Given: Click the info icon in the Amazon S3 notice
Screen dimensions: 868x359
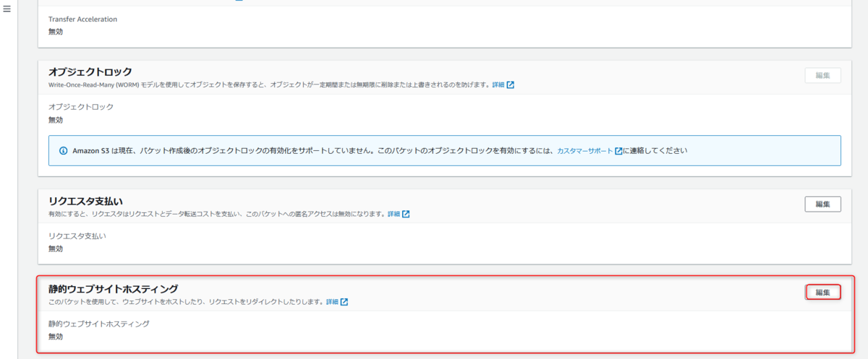Looking at the screenshot, I should click(x=63, y=151).
